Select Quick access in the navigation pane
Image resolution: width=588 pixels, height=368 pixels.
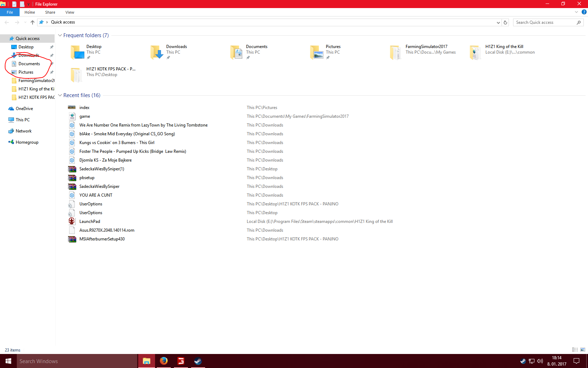click(x=28, y=39)
